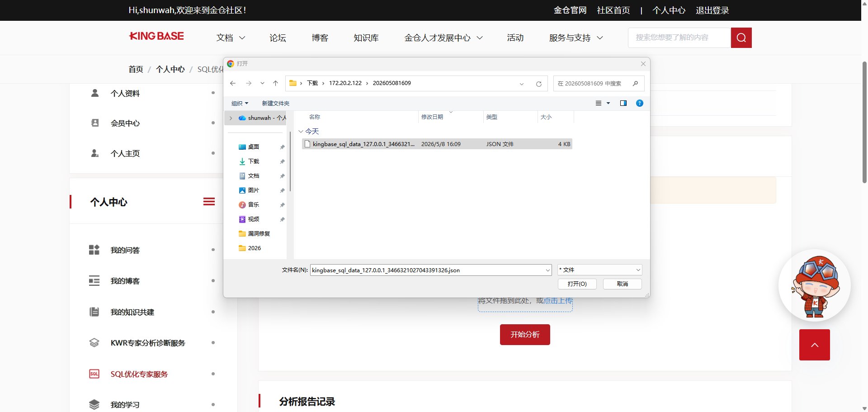Open the view options dropdown arrow
Screen dimensions: 868x412
(x=608, y=103)
